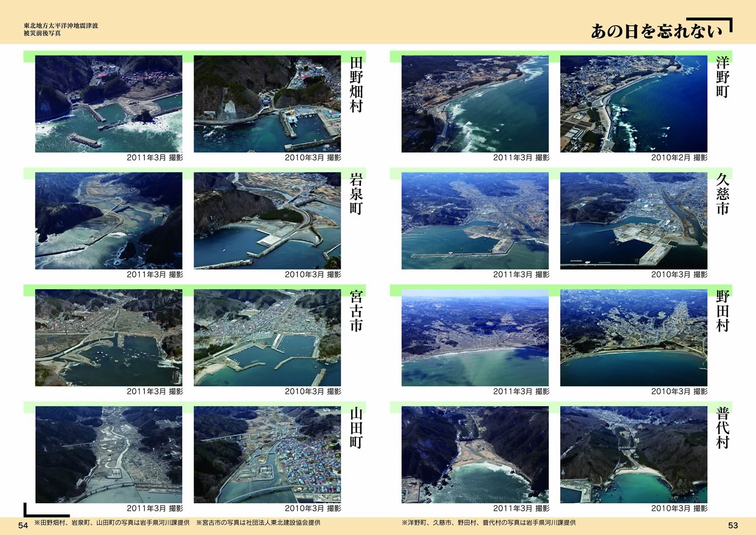Click the 田野畑村 2010年3月 aerial photo
The height and width of the screenshot is (535, 756).
[268, 104]
